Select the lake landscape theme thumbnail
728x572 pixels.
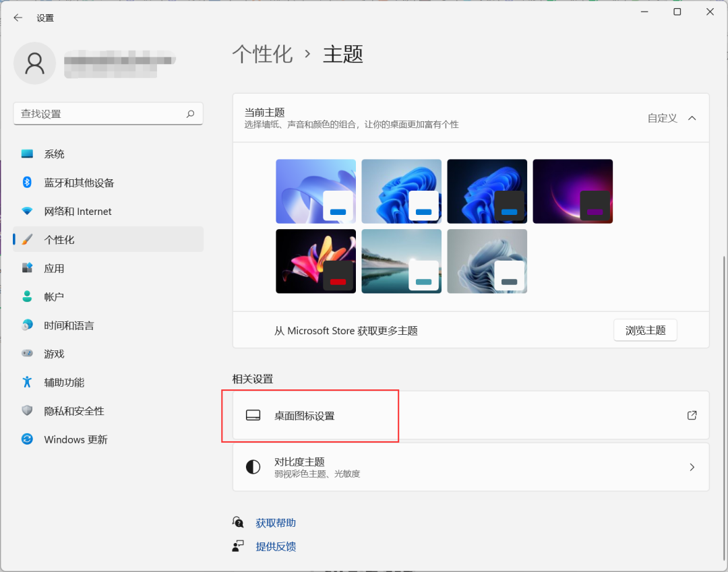point(402,261)
